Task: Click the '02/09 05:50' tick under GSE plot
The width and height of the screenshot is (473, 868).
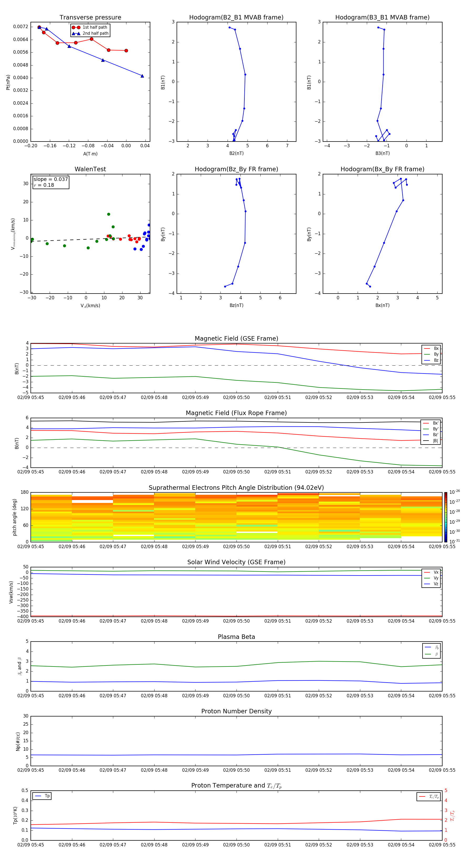Action: (236, 397)
